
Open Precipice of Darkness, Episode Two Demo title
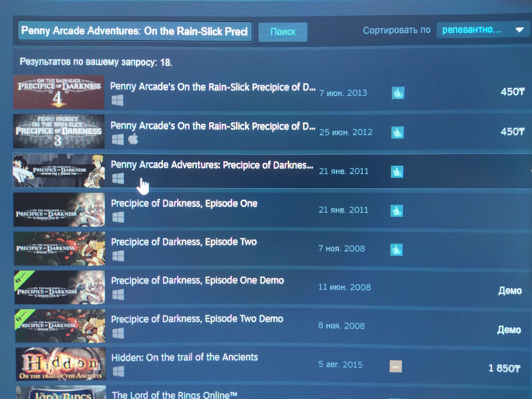click(197, 319)
